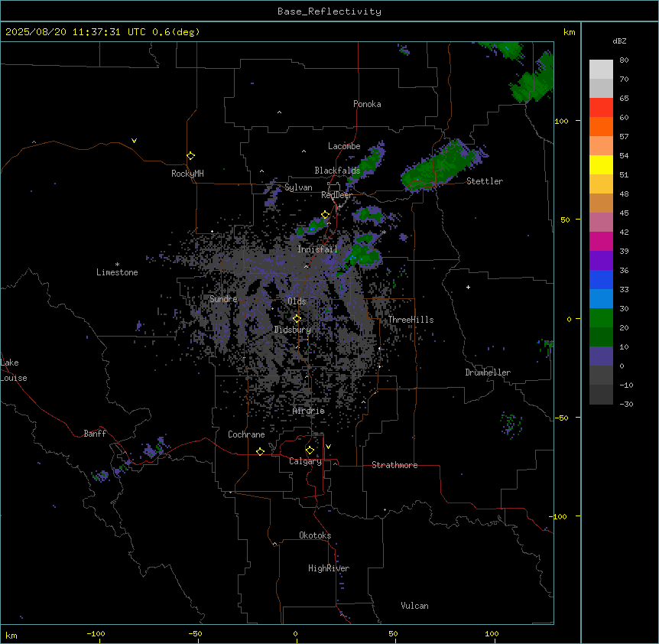This screenshot has width=659, height=644.
Task: Click the Base_Reflectivity title
Action: pyautogui.click(x=329, y=11)
